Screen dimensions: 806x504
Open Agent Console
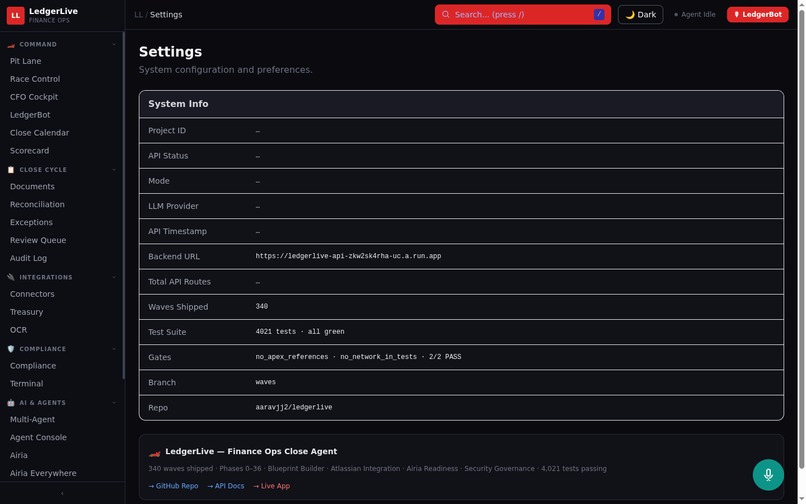coord(38,437)
